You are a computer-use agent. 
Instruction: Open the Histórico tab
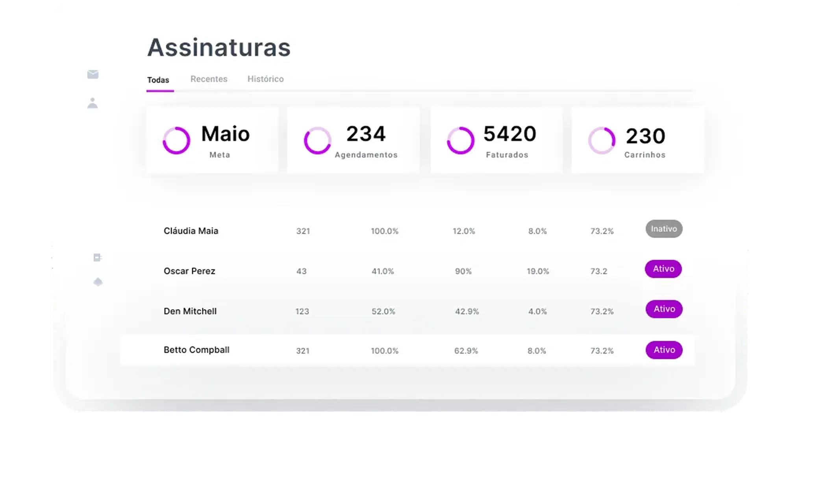pyautogui.click(x=265, y=79)
